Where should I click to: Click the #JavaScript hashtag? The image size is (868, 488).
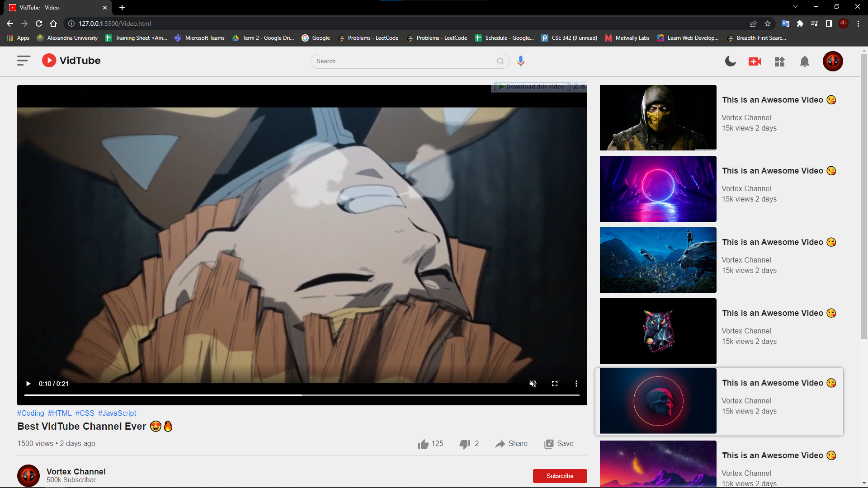pyautogui.click(x=117, y=413)
